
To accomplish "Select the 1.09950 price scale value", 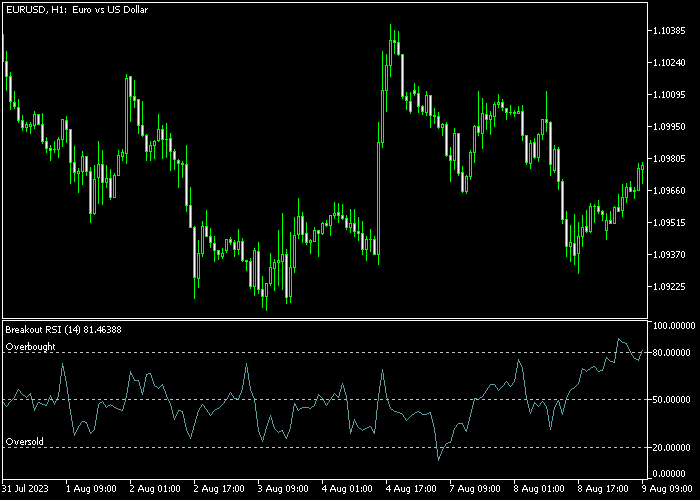I will click(x=669, y=127).
